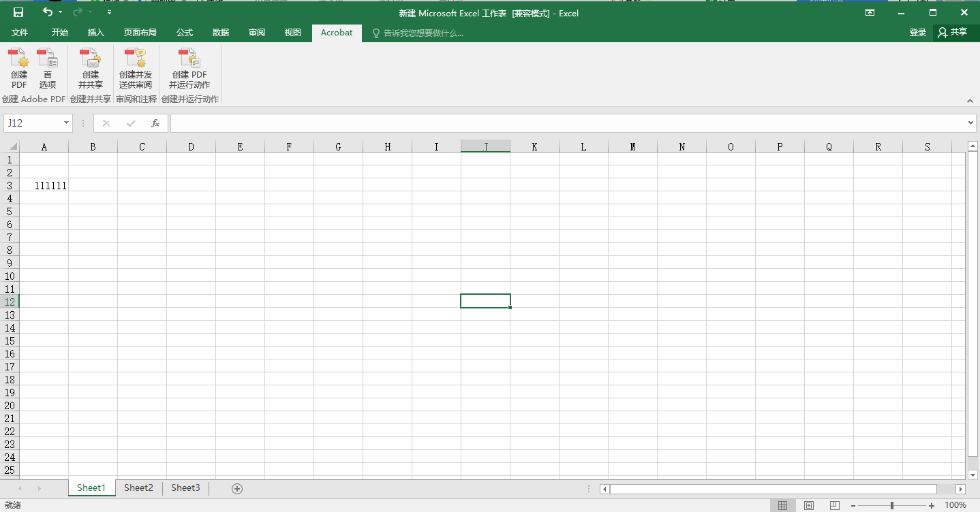Click the 创建 PDF icon in the Acrobat ribbon

tap(18, 68)
